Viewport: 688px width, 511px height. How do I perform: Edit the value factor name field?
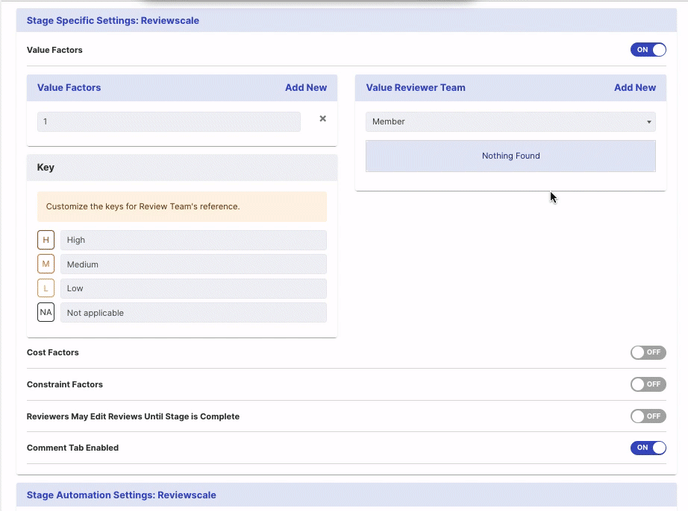[x=168, y=122]
